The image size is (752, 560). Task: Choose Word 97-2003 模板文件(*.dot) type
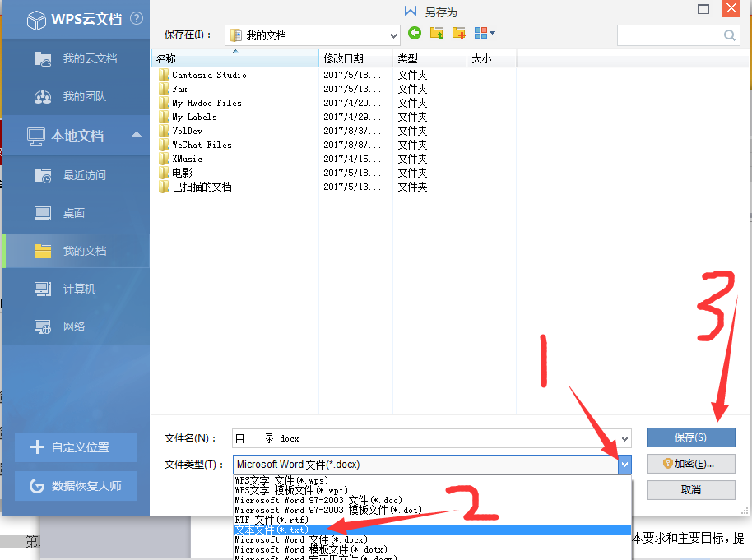pyautogui.click(x=432, y=510)
